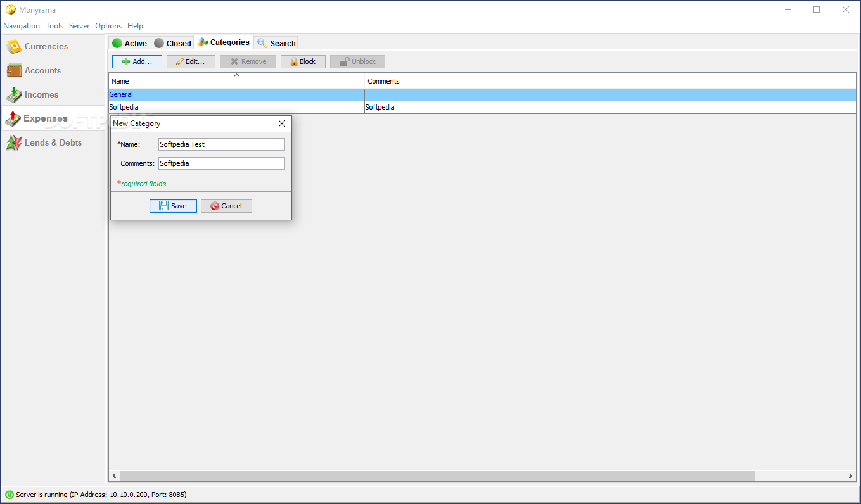Open Lends & Debts section
Image resolution: width=861 pixels, height=504 pixels.
tap(53, 142)
